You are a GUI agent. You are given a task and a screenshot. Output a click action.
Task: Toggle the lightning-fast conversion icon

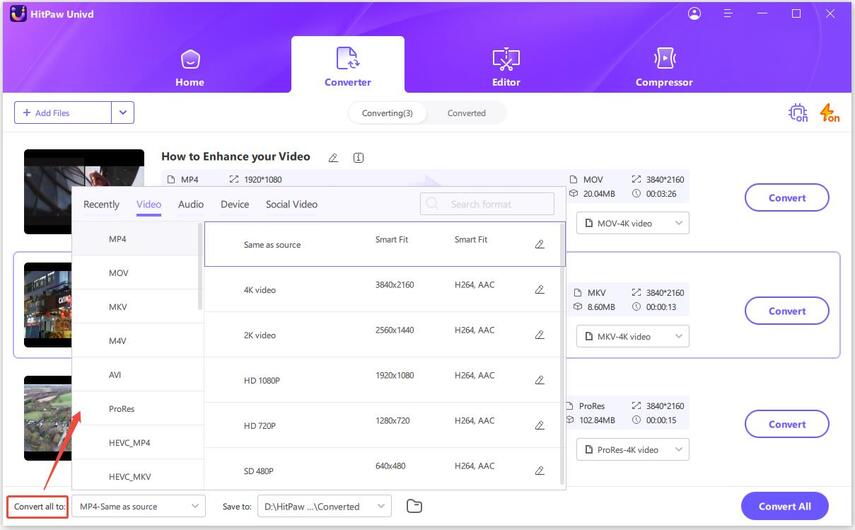(x=829, y=113)
